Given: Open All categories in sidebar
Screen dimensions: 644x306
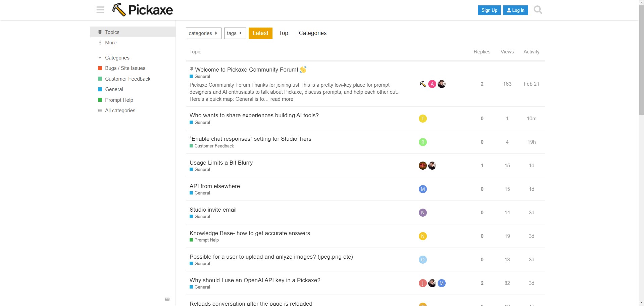Looking at the screenshot, I should [133, 111].
